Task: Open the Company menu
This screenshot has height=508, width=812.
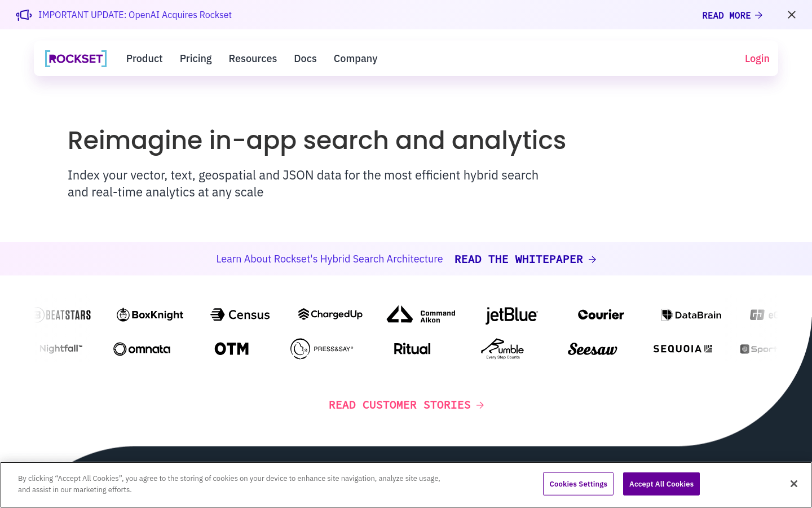Action: pos(355,59)
